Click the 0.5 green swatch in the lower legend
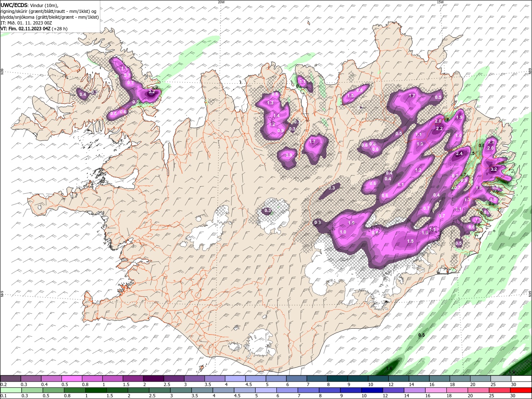This screenshot has width=532, height=399. click(53, 390)
